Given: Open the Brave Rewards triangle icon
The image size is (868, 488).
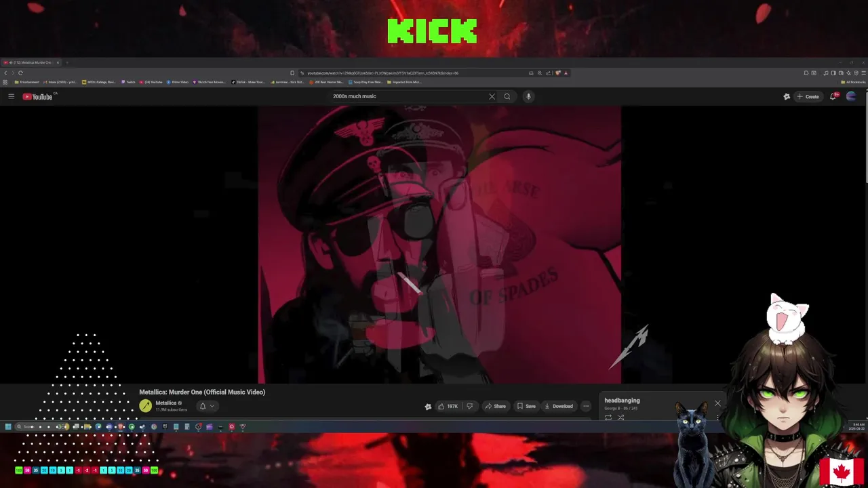Looking at the screenshot, I should point(566,73).
